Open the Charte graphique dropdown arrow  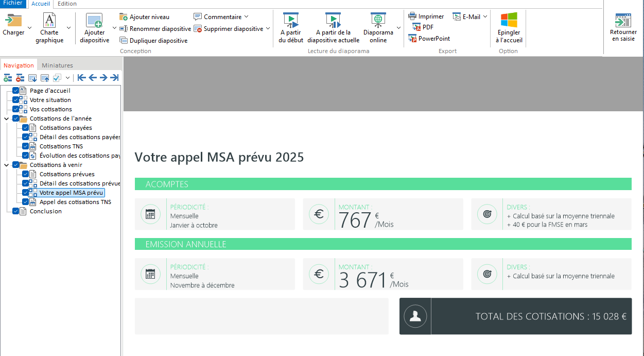click(x=69, y=27)
